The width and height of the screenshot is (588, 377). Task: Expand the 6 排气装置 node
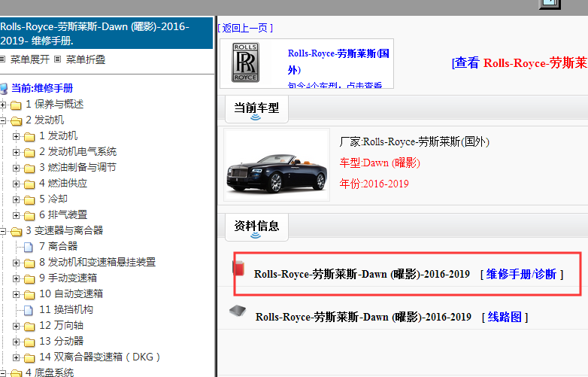tap(16, 215)
